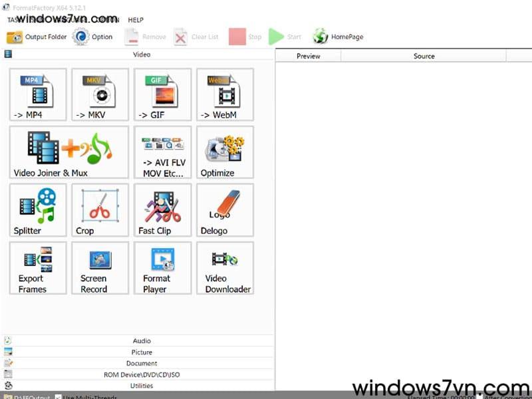Select the Crop tool
Image resolution: width=532 pixels, height=399 pixels.
point(100,210)
